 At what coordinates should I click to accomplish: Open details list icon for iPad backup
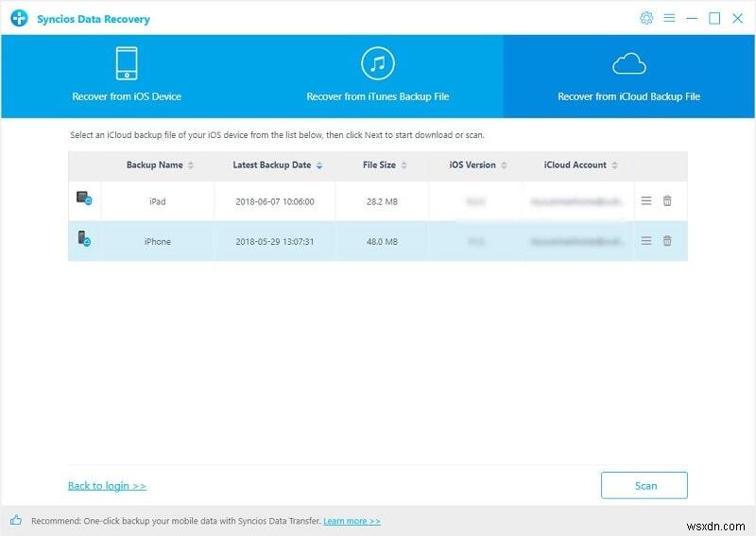click(x=646, y=200)
